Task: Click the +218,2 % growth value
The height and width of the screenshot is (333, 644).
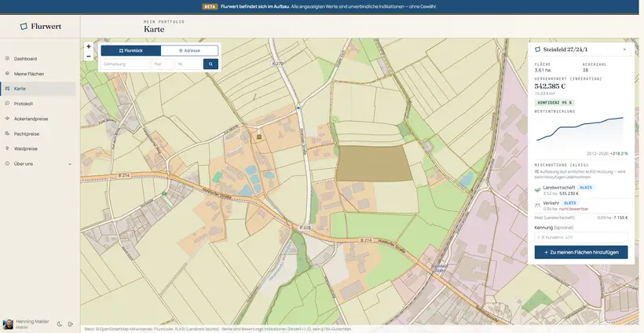Action: [x=620, y=154]
